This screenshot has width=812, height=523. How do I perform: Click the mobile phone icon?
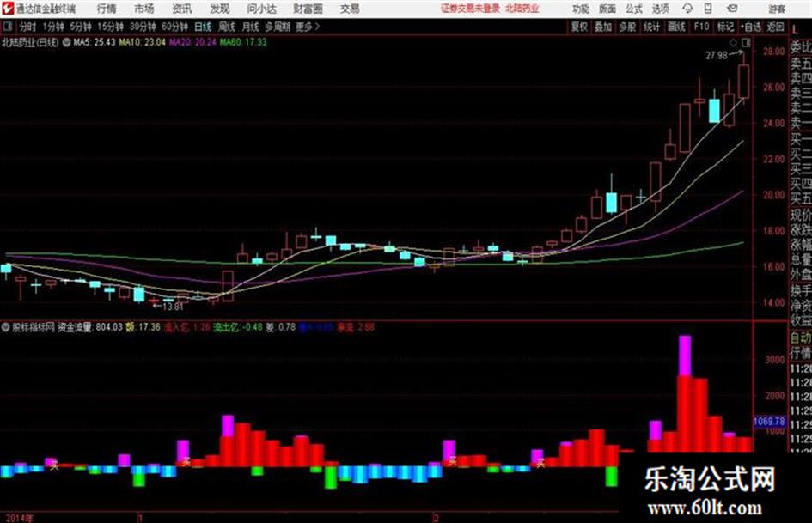point(708,9)
